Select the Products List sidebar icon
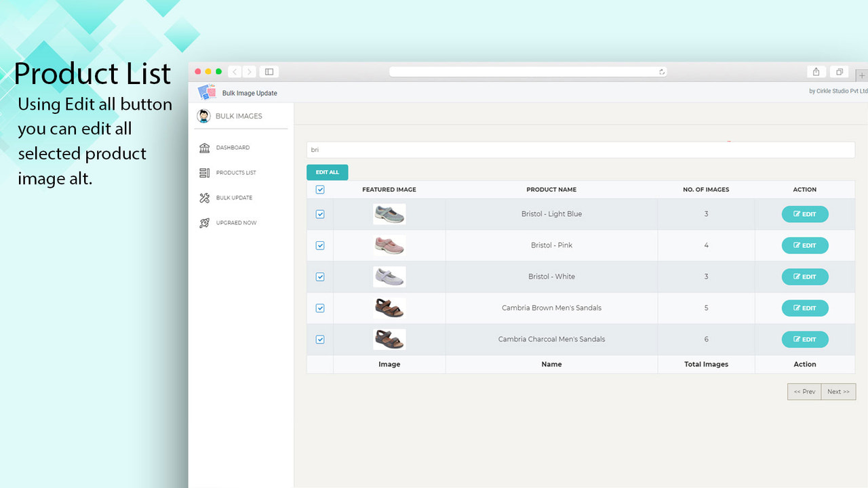868x488 pixels. 205,173
